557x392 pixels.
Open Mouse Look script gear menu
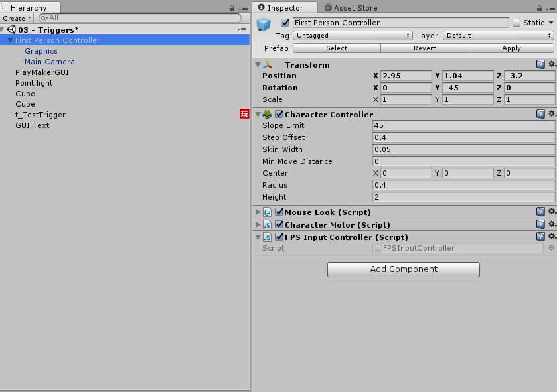tap(552, 212)
